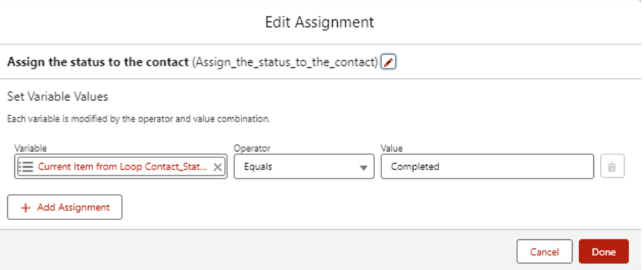Click the pencil edit icon beside the API name
Viewport: 644px width, 270px height.
click(x=388, y=62)
